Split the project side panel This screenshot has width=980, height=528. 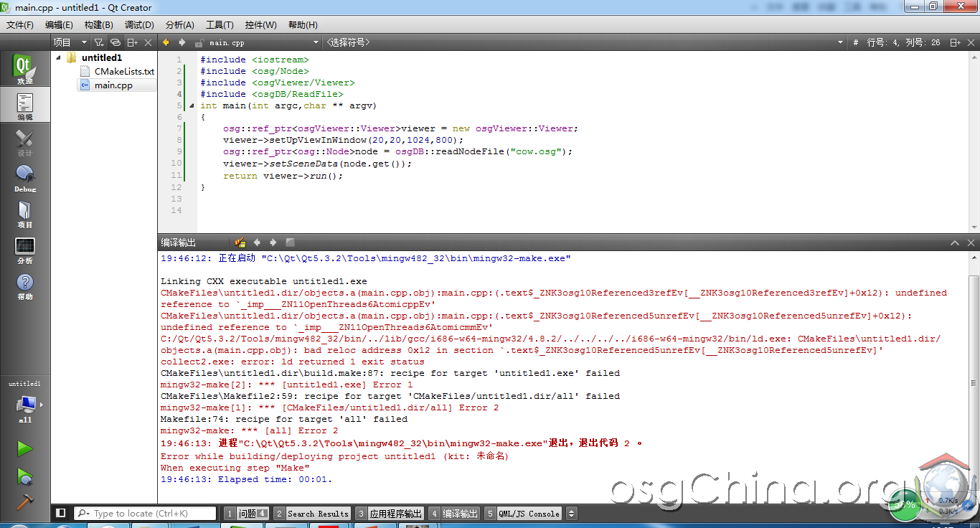[x=132, y=43]
